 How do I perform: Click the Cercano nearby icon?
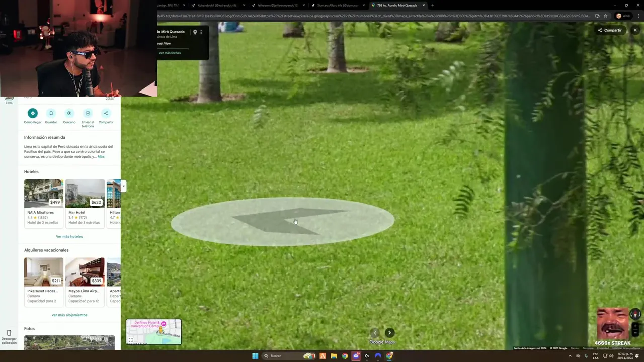(x=69, y=113)
